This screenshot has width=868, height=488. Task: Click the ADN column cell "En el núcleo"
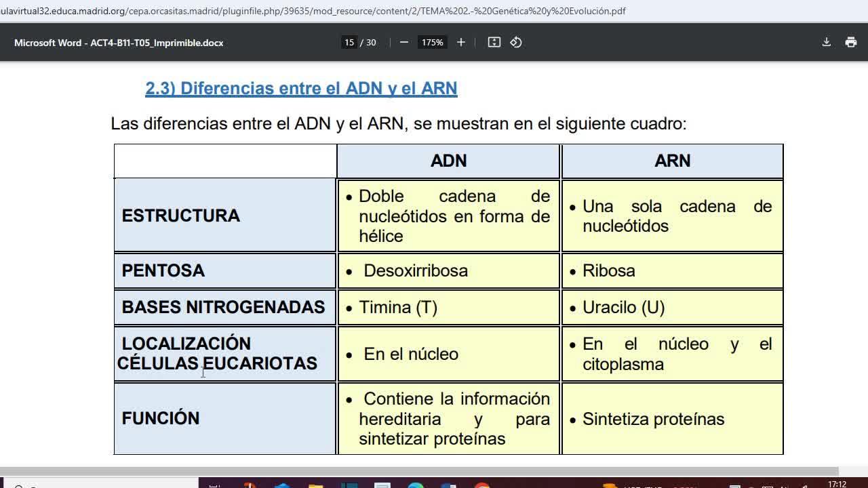pos(449,354)
